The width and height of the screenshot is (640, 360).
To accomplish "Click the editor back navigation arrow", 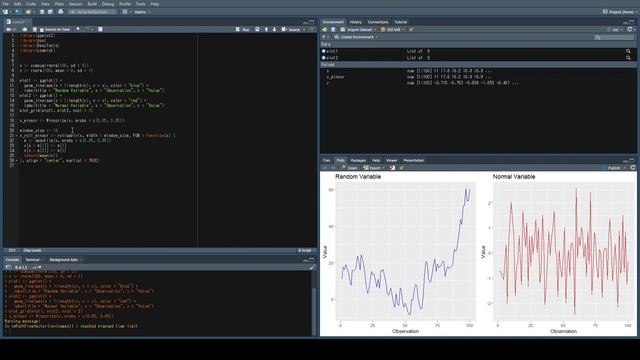I will [8, 29].
